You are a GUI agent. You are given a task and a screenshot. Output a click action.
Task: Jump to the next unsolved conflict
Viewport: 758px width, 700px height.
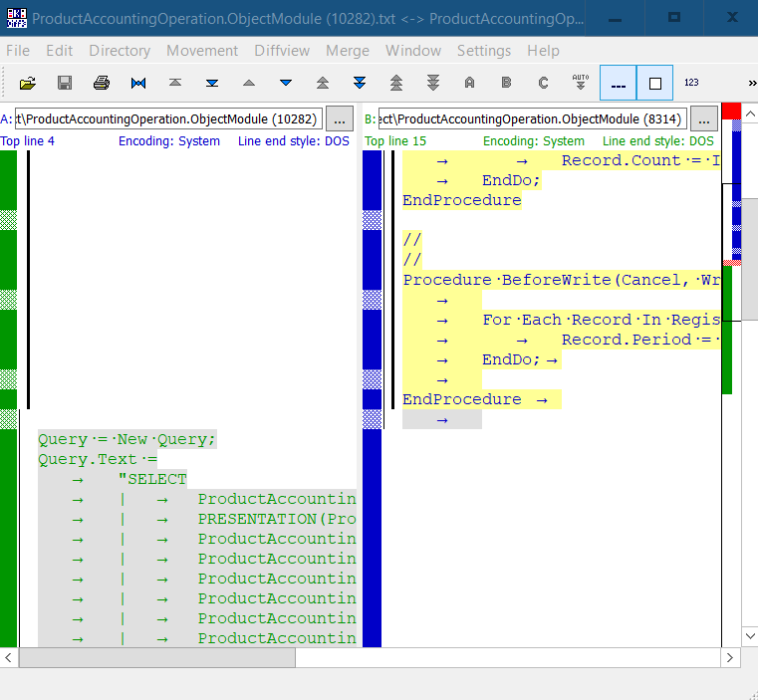pyautogui.click(x=433, y=83)
